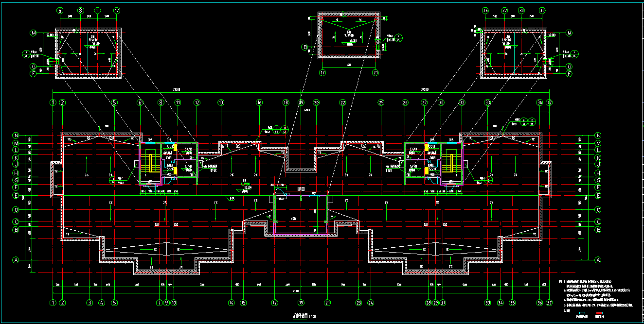
Task: Select bubble 32 above top-right detail view
Action: [x=542, y=10]
